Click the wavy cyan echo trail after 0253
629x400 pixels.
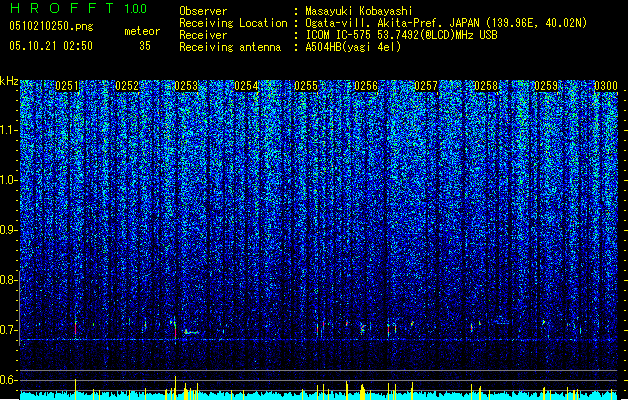tap(191, 332)
